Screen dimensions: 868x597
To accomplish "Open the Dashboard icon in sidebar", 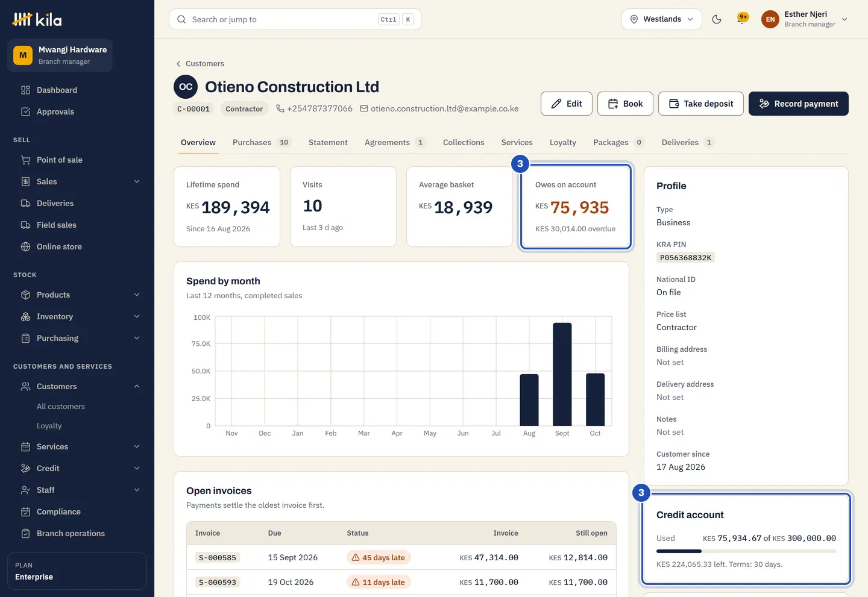I will [25, 90].
